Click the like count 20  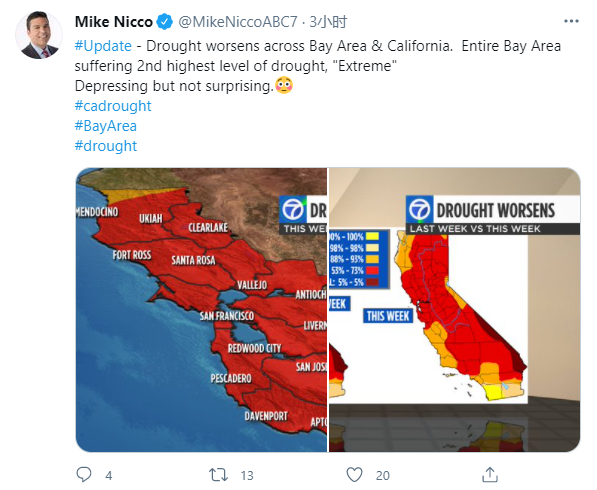coord(383,475)
